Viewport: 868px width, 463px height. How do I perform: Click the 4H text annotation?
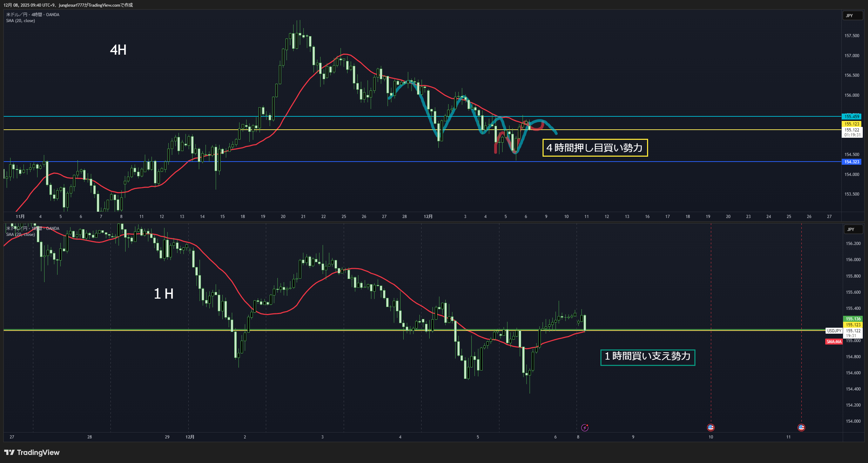coord(118,50)
